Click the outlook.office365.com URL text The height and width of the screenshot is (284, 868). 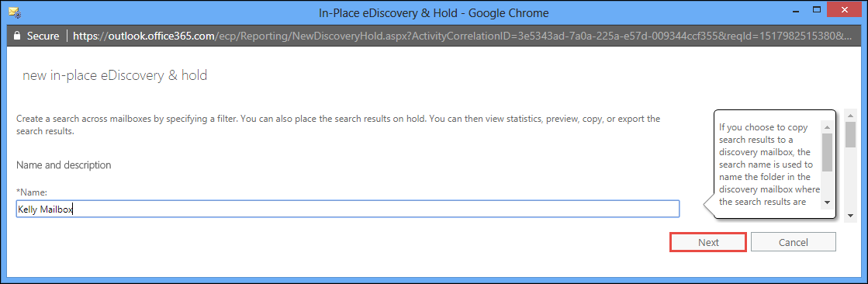144,36
